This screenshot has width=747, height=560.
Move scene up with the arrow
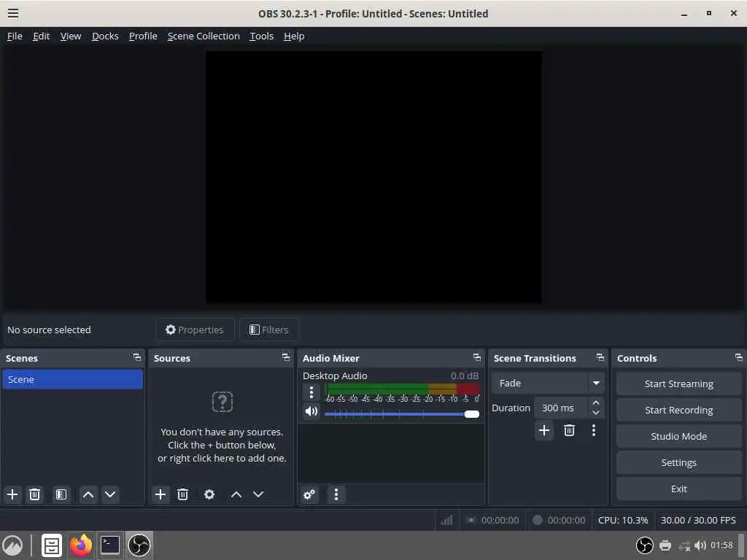tap(88, 494)
